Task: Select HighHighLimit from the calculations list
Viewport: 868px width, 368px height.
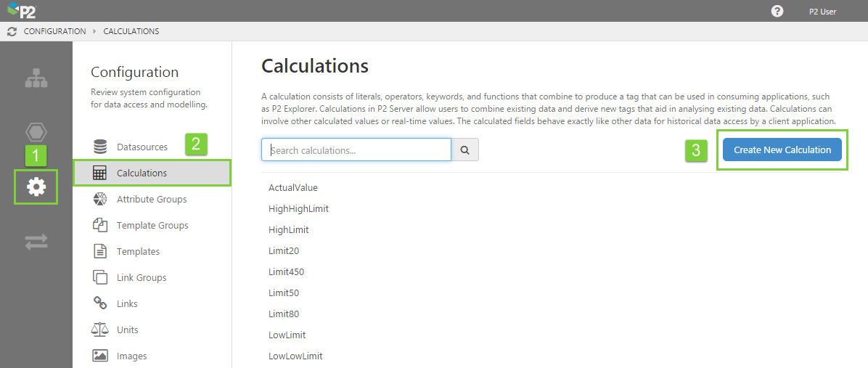Action: (x=298, y=208)
